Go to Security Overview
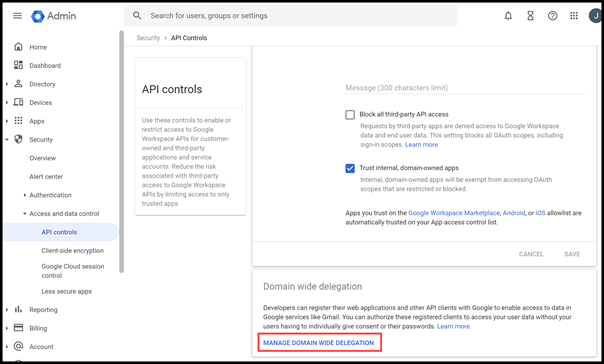Viewport: 604px width, 364px height. [42, 158]
